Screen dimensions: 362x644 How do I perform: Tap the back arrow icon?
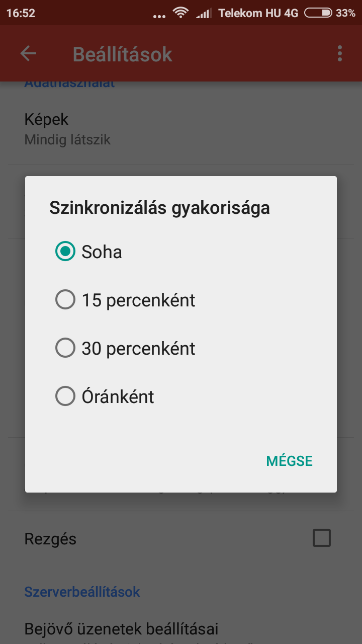pos(28,54)
